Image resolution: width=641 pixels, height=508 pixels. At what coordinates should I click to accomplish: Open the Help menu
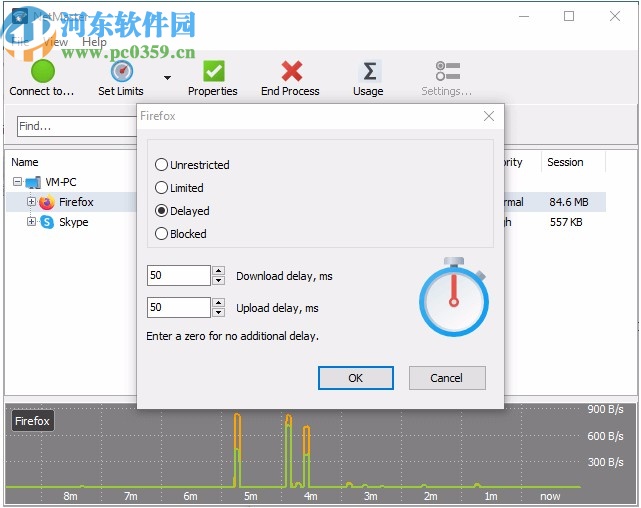point(94,42)
